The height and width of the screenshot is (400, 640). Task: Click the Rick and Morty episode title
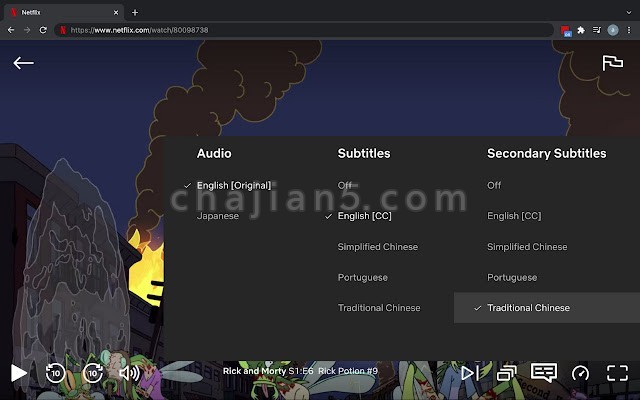pos(300,371)
